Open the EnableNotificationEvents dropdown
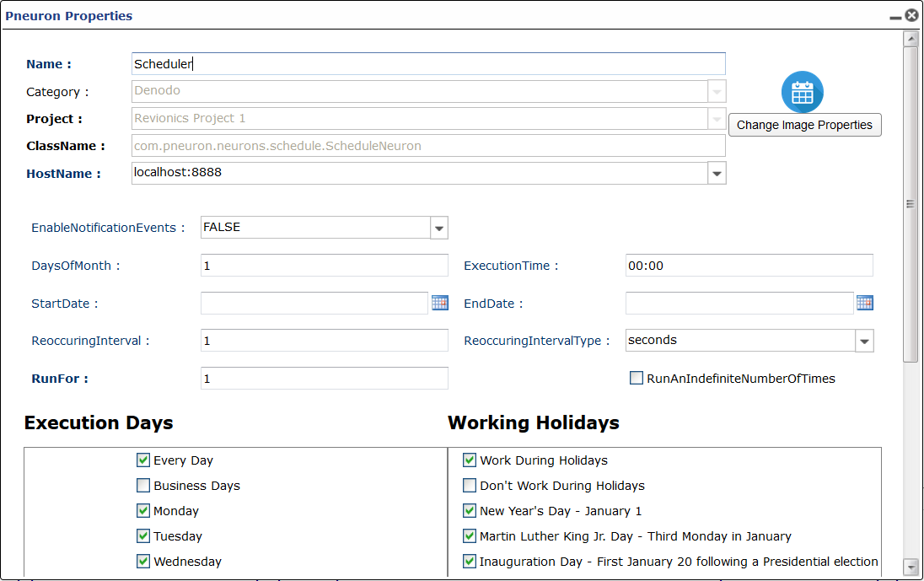This screenshot has width=924, height=581. point(439,228)
